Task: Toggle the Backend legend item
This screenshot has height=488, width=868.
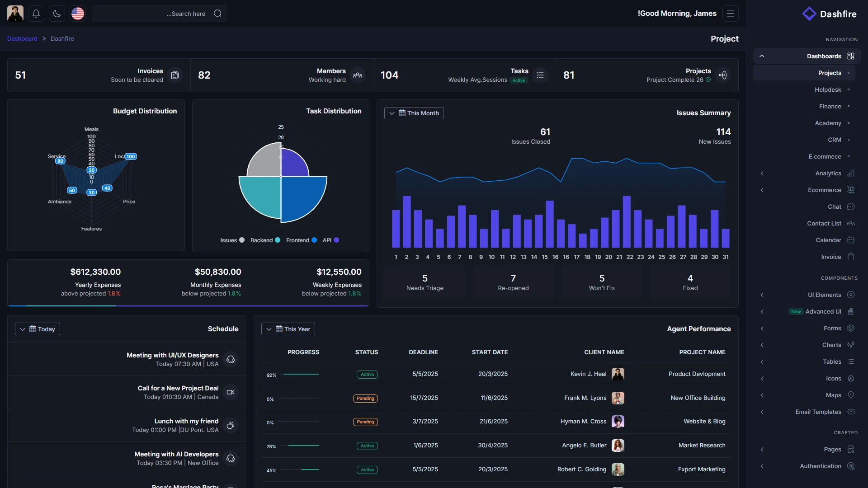Action: [265, 240]
